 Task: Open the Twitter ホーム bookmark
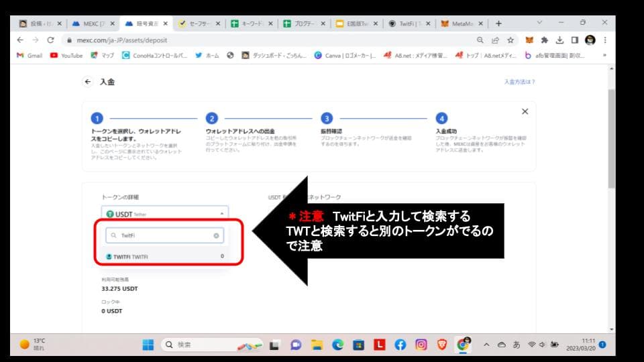[x=207, y=56]
